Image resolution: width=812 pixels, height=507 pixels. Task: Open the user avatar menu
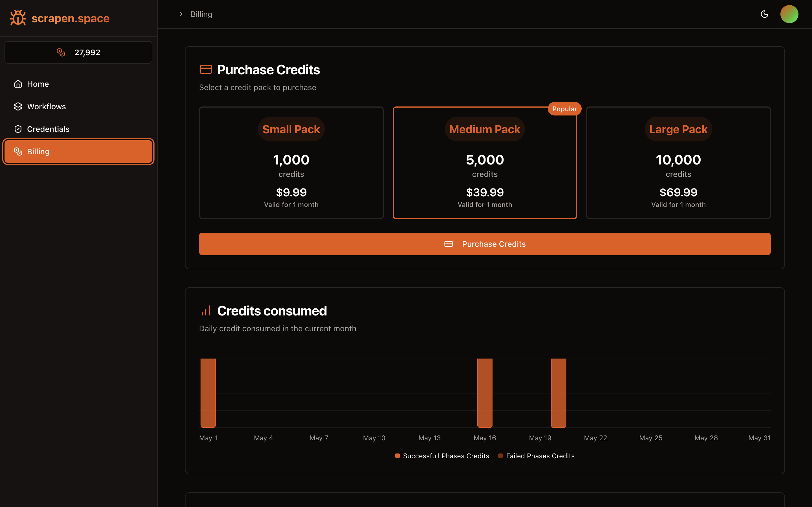789,14
